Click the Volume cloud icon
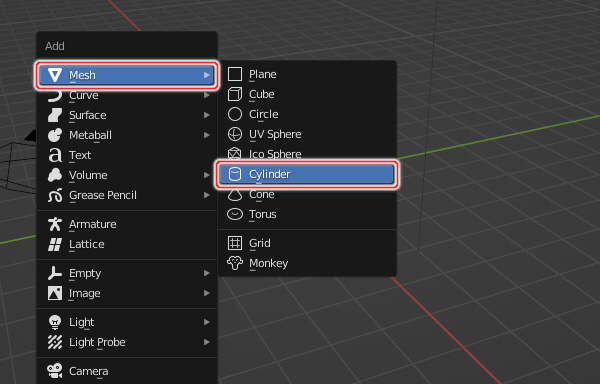Viewport: 600px width, 384px height. click(55, 175)
